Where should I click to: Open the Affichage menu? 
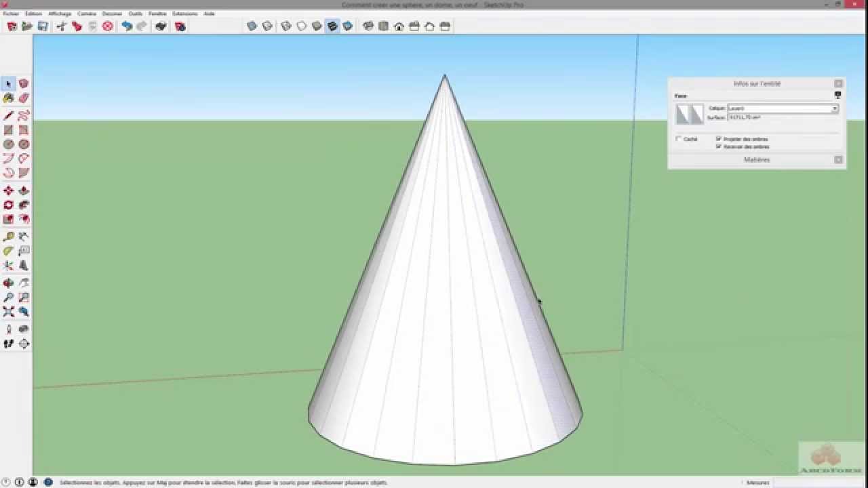pos(60,14)
